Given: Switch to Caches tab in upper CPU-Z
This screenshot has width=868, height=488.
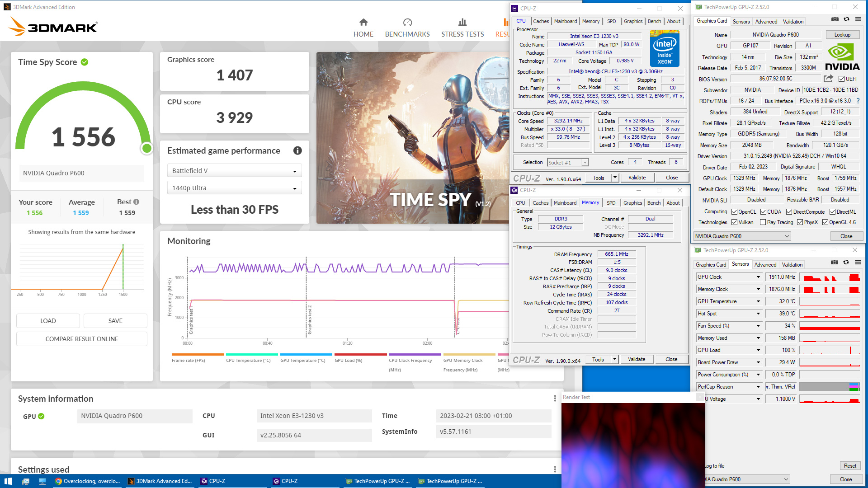Looking at the screenshot, I should click(541, 21).
